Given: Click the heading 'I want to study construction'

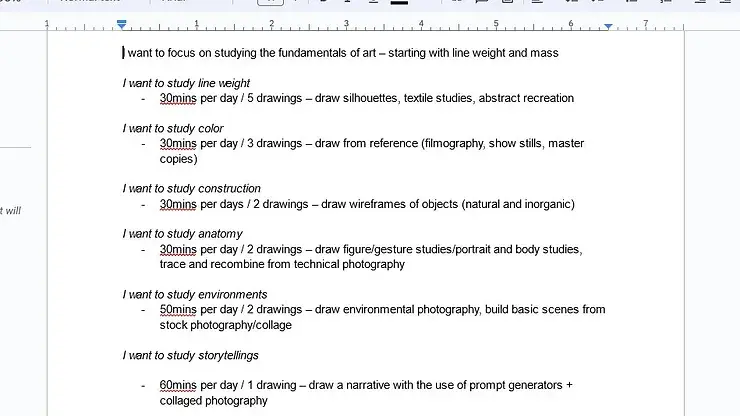Looking at the screenshot, I should click(192, 188).
